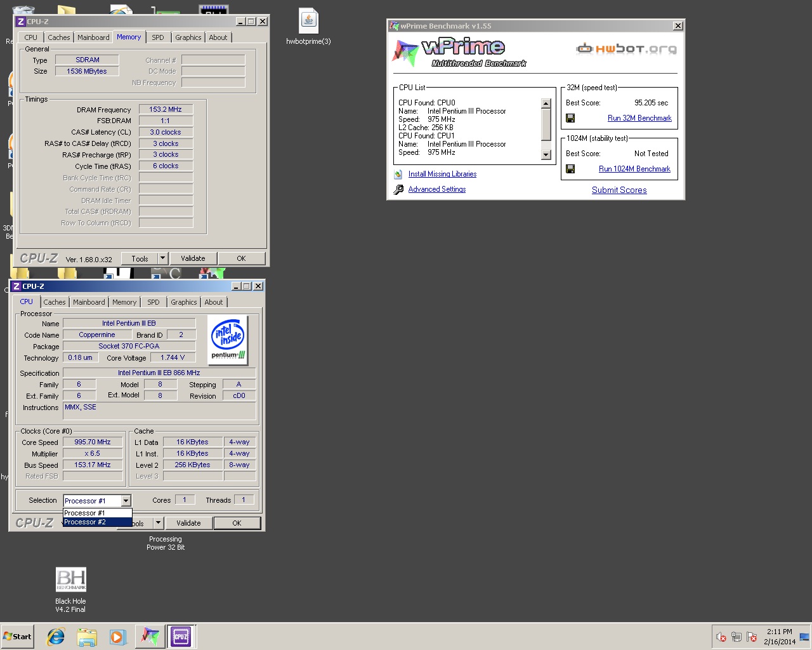Open the Graphics tab in the upper CPU-Z window
The width and height of the screenshot is (812, 650).
coord(188,37)
